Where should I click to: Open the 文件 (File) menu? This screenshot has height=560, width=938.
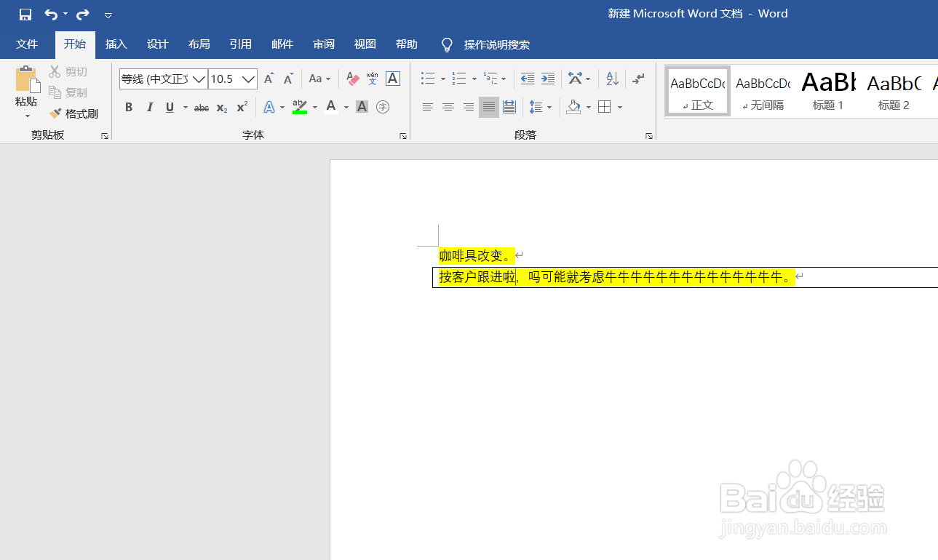pos(27,44)
